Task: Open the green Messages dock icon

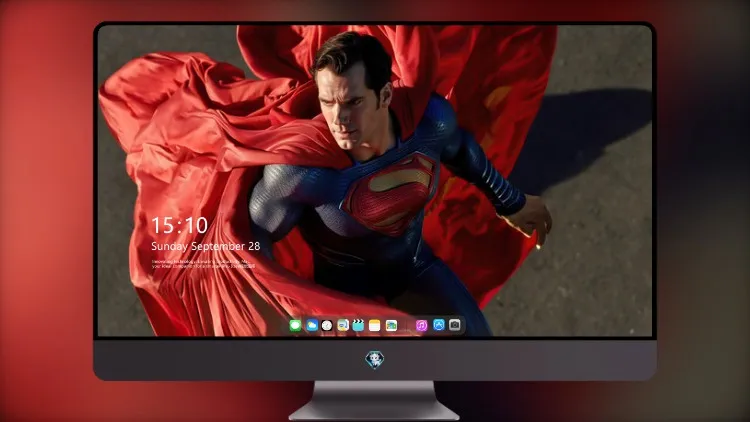Action: [x=295, y=325]
